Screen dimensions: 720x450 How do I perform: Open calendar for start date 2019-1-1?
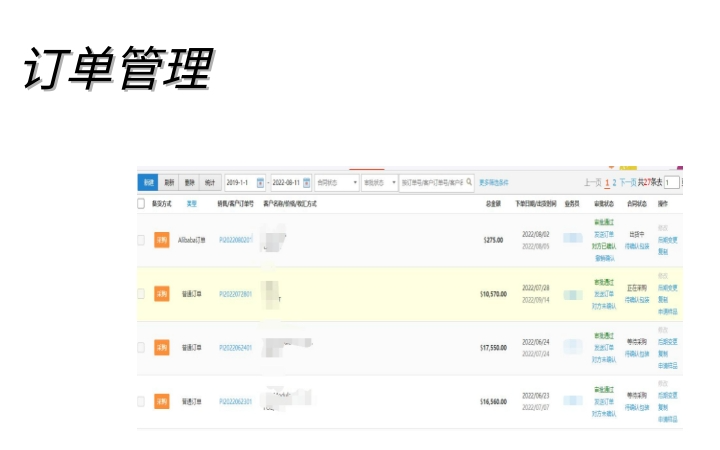pos(260,182)
